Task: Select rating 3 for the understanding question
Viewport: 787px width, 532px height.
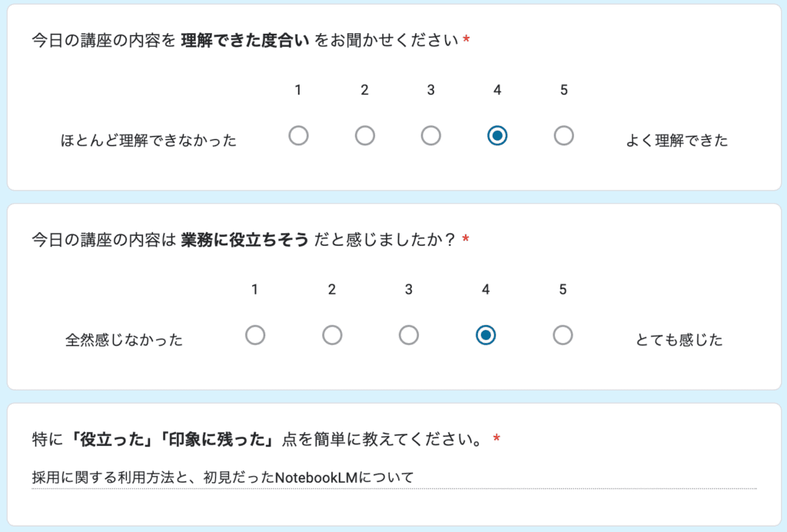Action: (x=431, y=135)
